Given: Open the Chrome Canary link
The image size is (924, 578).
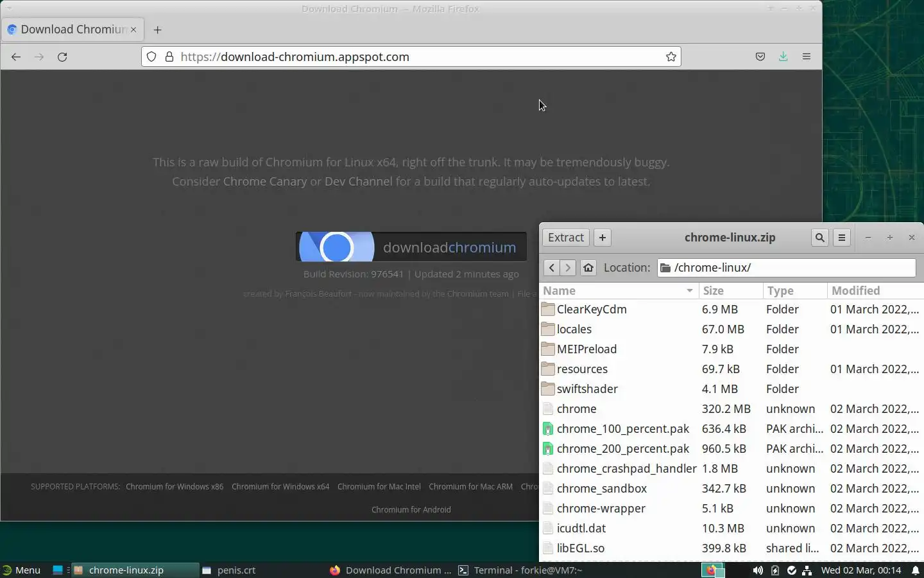Looking at the screenshot, I should click(x=265, y=181).
